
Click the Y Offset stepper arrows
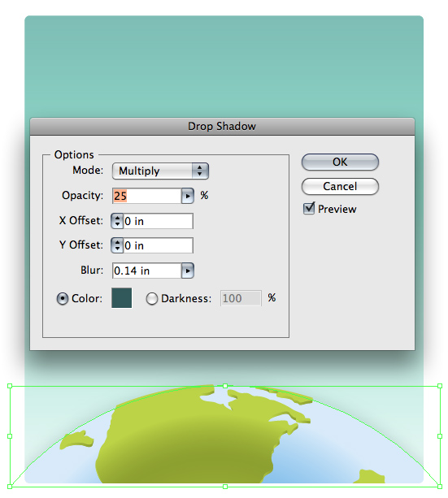(117, 245)
